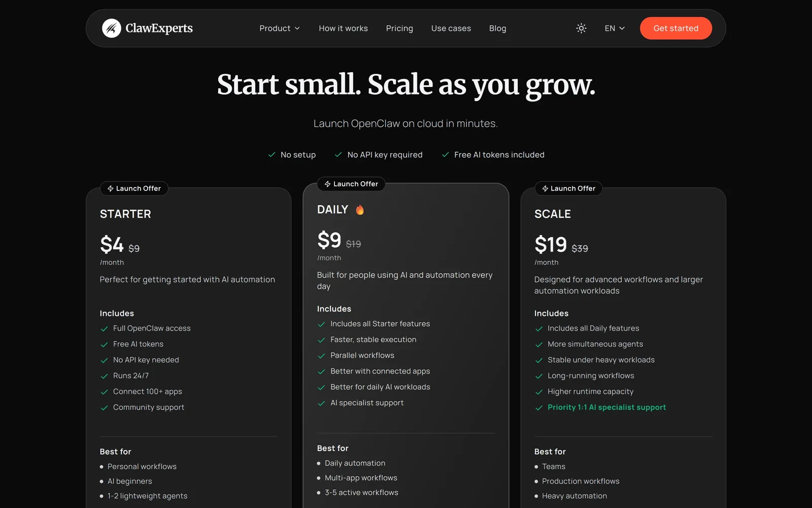Click the Launch Offer badge on STARTER card

tap(134, 188)
